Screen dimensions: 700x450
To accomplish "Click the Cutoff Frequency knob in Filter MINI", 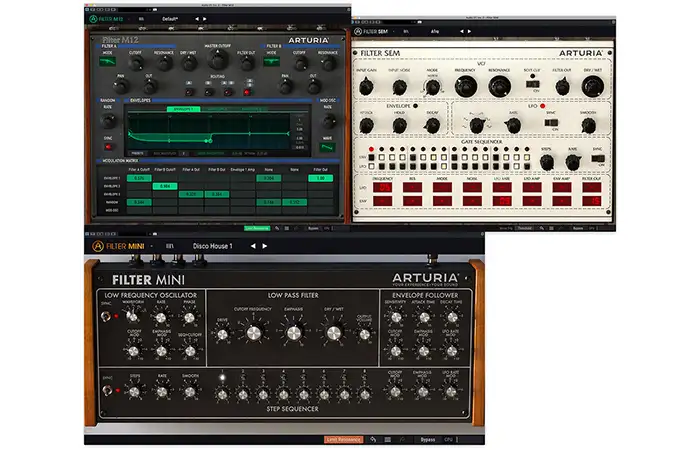I will pos(254,333).
